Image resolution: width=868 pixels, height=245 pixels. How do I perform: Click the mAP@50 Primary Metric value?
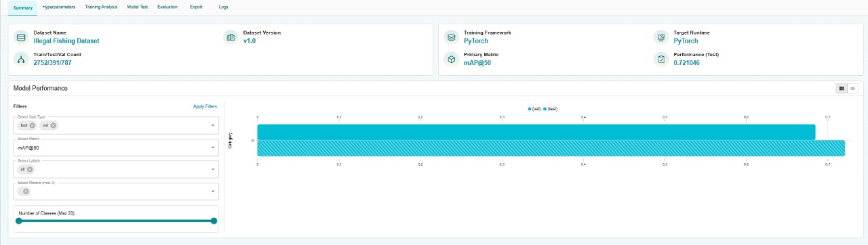(x=478, y=63)
